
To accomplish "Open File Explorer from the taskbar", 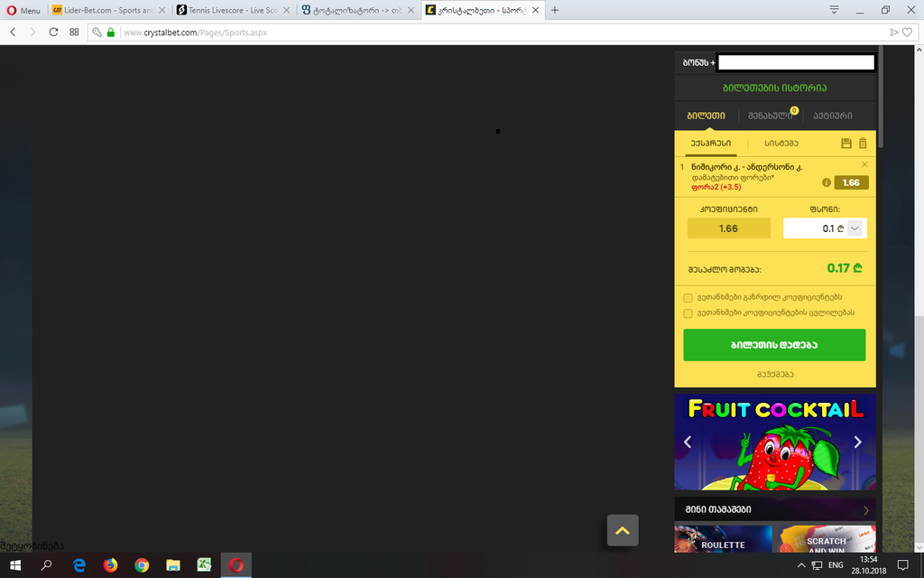I will (x=172, y=565).
